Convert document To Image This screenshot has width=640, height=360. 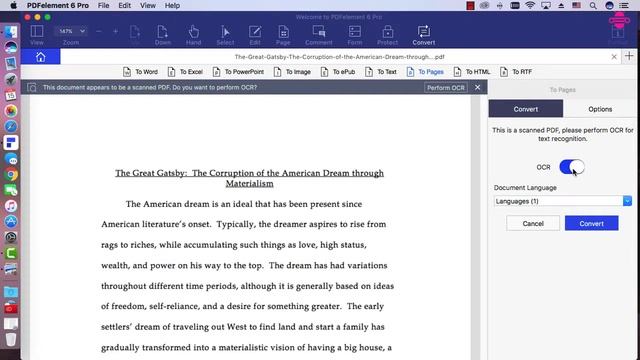point(292,72)
